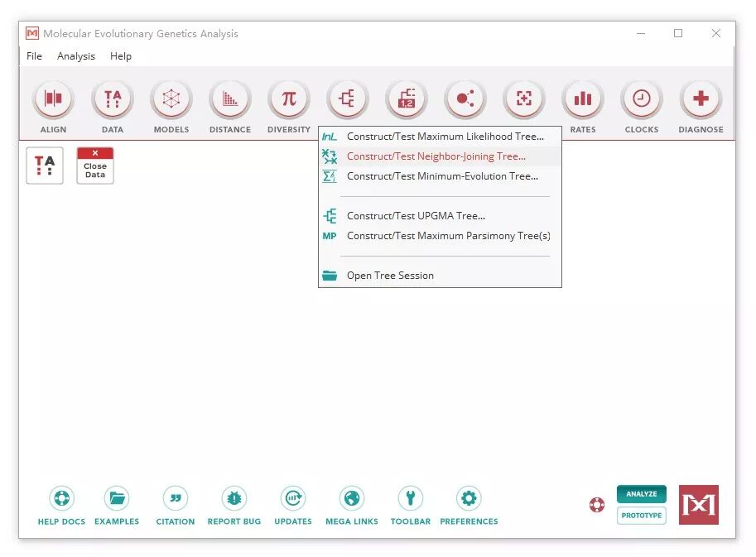Choose Construct/Test Neighbor-Joining Tree
This screenshot has width=756, height=557.
(x=440, y=156)
